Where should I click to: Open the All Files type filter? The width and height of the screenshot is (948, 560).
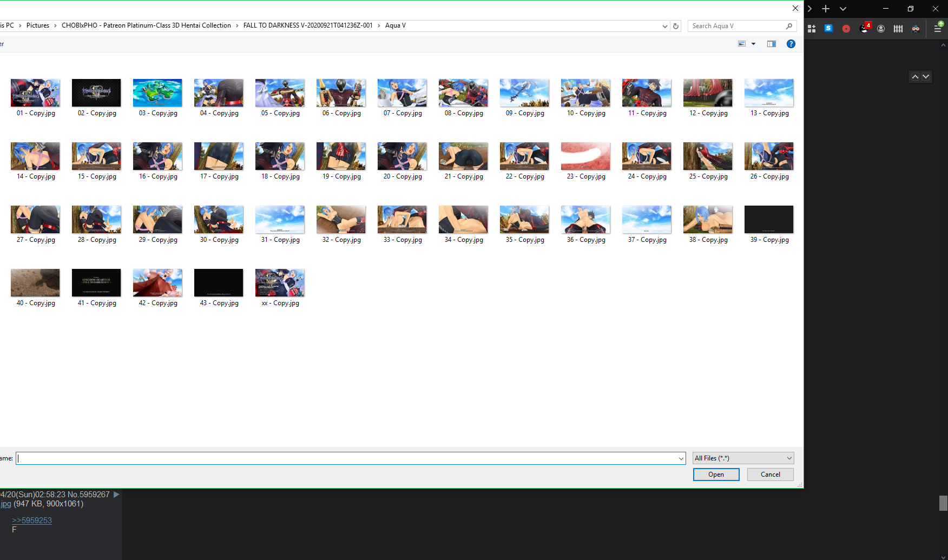(x=743, y=458)
